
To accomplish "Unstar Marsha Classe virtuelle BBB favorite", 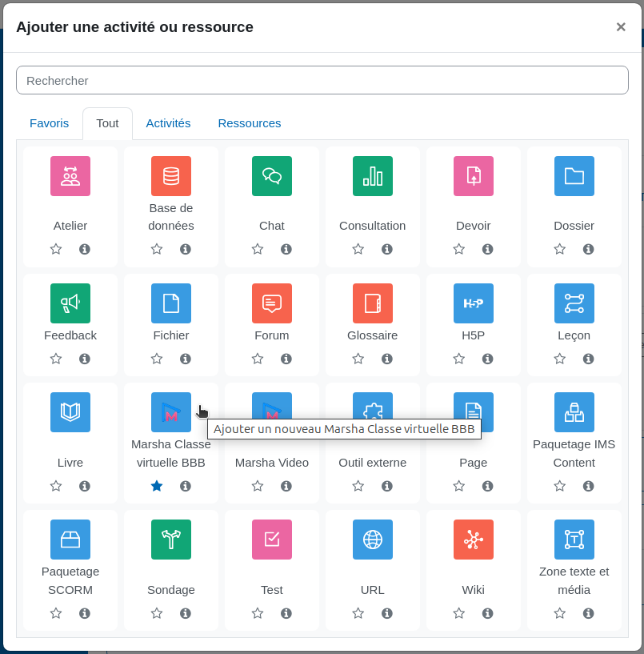I will click(x=157, y=486).
